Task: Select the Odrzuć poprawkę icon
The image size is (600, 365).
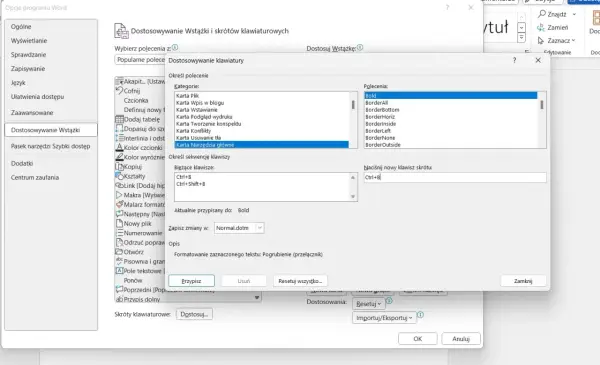Action: pos(119,242)
